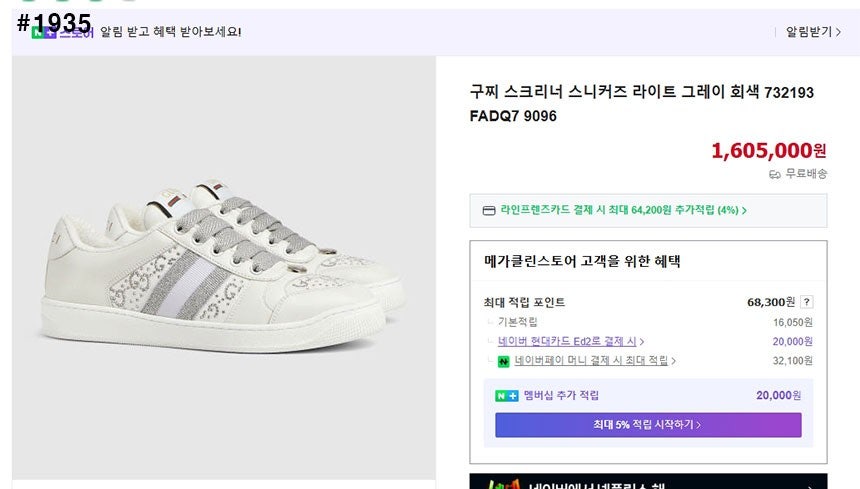Click the chevron after 네이버 현대카드 Ed2 link
The width and height of the screenshot is (860, 489).
click(x=642, y=342)
